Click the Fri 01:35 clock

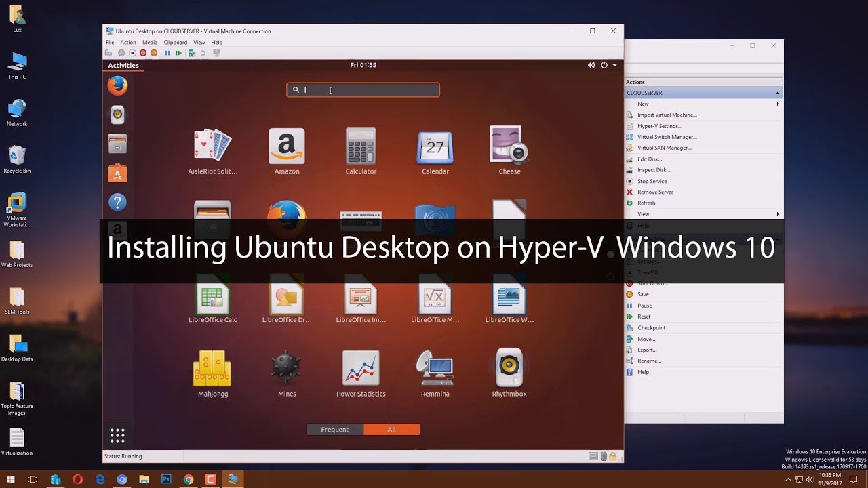pos(363,65)
